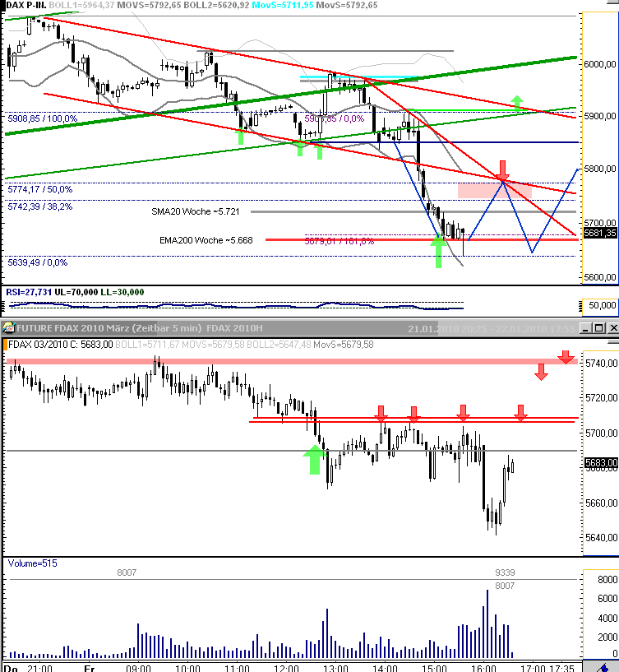Click the 10:00 time axis label
This screenshot has height=672, width=619.
tap(187, 668)
